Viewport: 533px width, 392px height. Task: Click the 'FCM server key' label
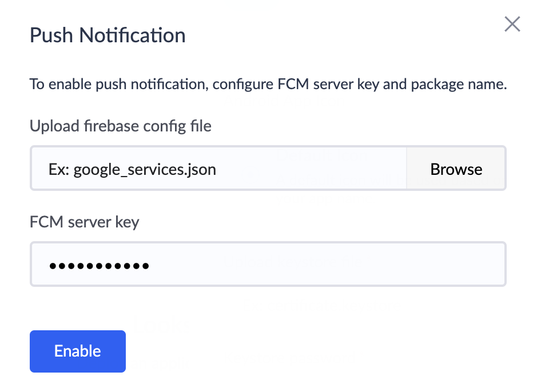point(84,222)
